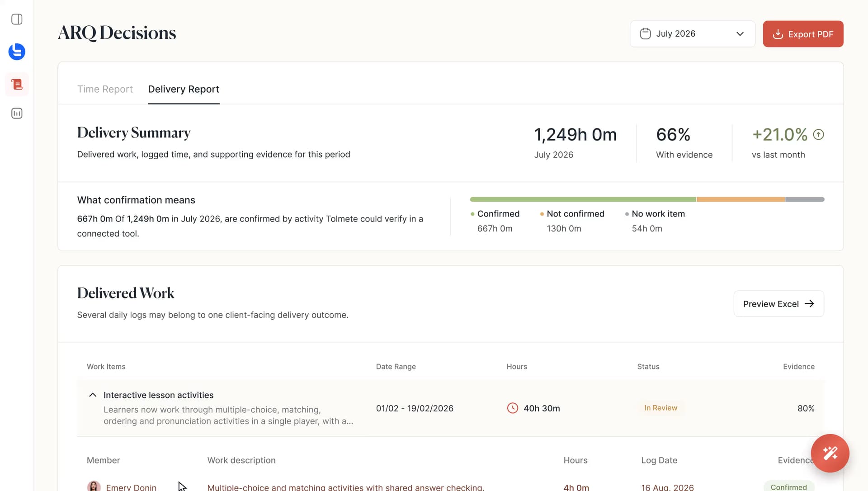Select the Delivery Report tab
Image resolution: width=868 pixels, height=491 pixels.
184,89
